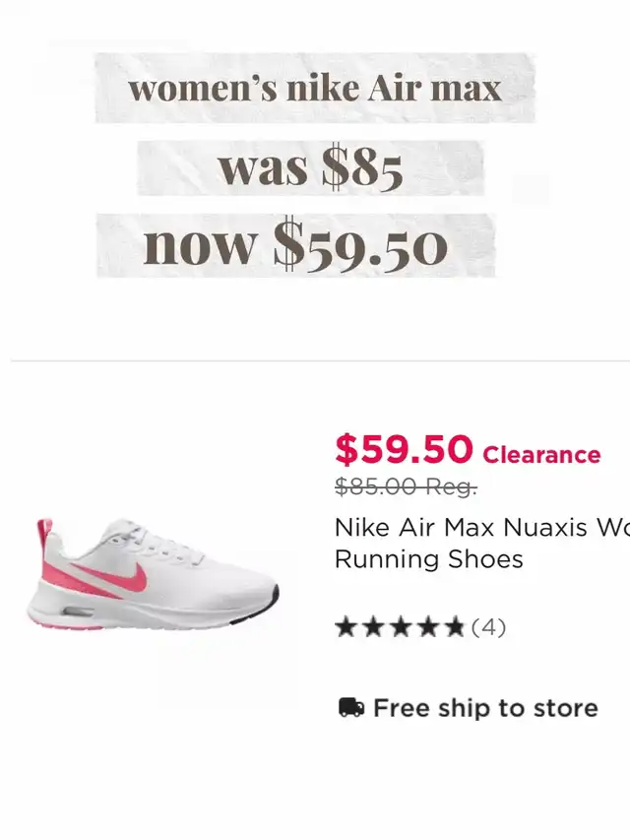Select the Free ship to store text
This screenshot has height=840, width=630.
[x=485, y=708]
